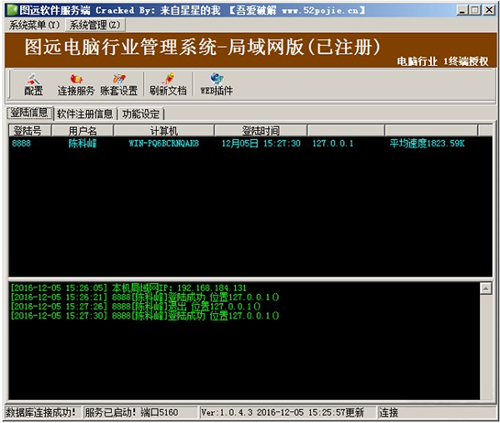The width and height of the screenshot is (500, 423).
Task: Click the 刷新文档 refresh icon
Action: click(168, 84)
